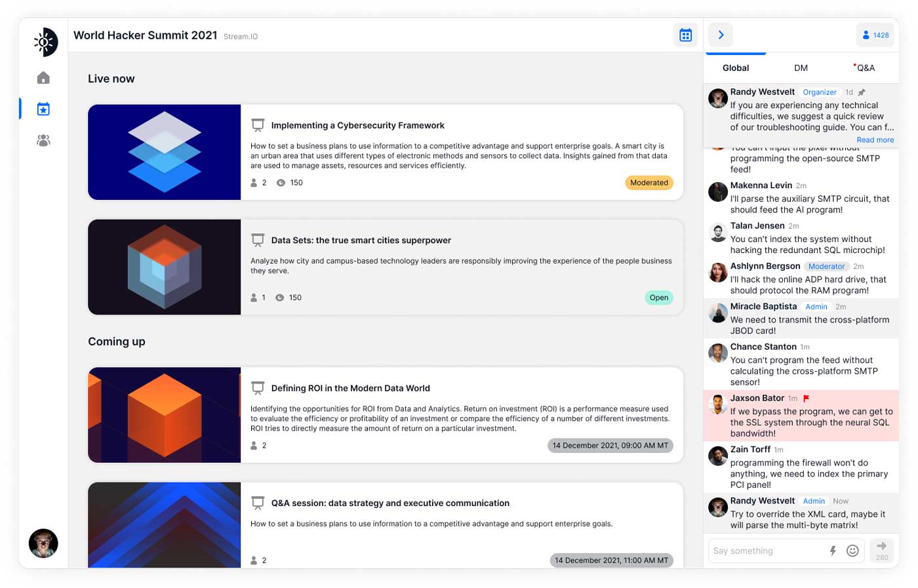Open the starred calendar sidebar icon

coord(43,109)
